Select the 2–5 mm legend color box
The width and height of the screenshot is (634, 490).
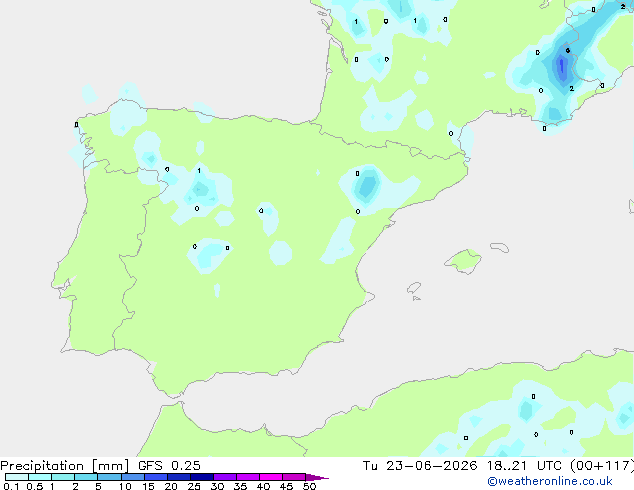click(86, 477)
